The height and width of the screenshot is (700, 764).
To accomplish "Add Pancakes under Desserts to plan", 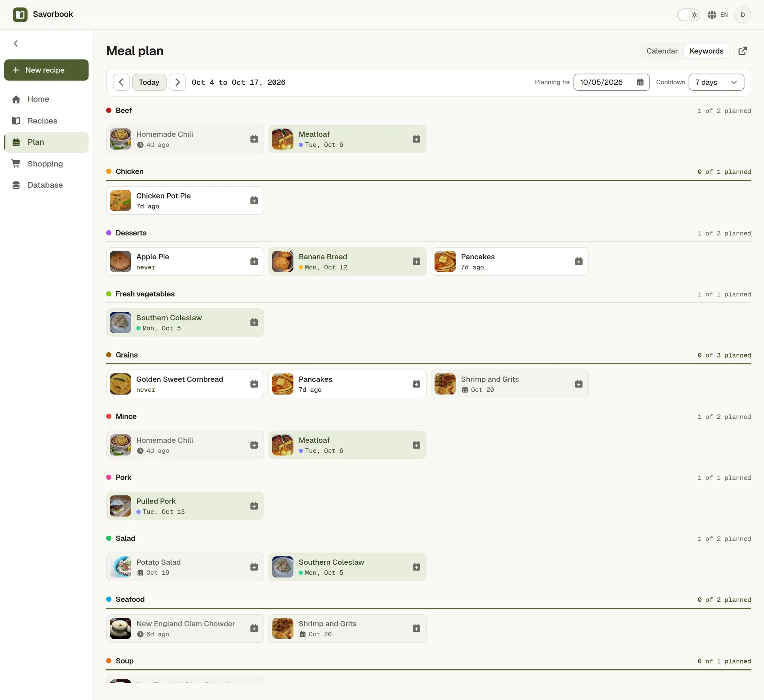I will point(579,261).
